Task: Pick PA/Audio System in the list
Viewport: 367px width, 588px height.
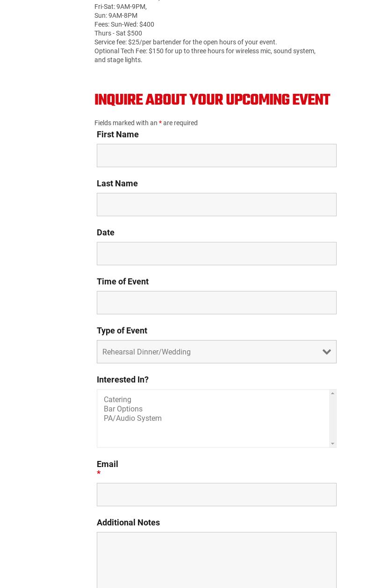Action: pos(133,418)
